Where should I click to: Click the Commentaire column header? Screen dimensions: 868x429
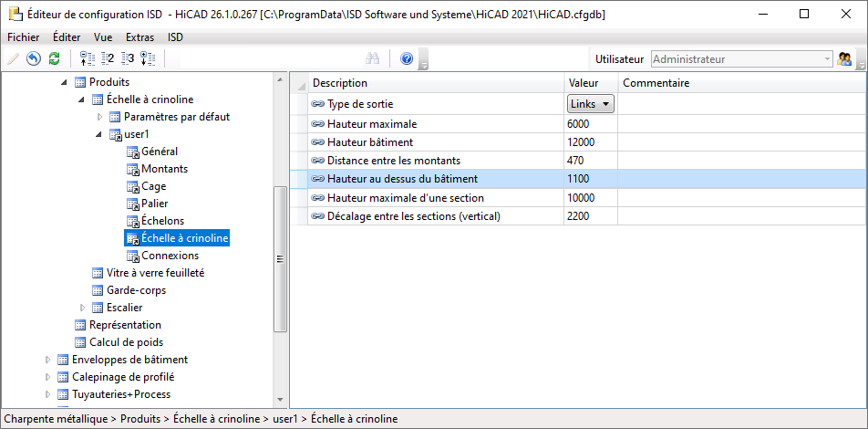coord(742,83)
